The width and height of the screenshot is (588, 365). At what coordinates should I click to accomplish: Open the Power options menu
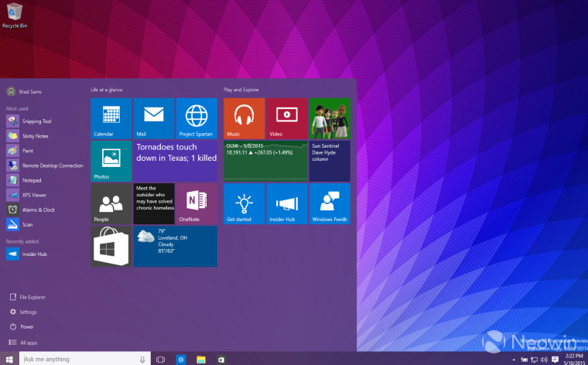pyautogui.click(x=26, y=326)
